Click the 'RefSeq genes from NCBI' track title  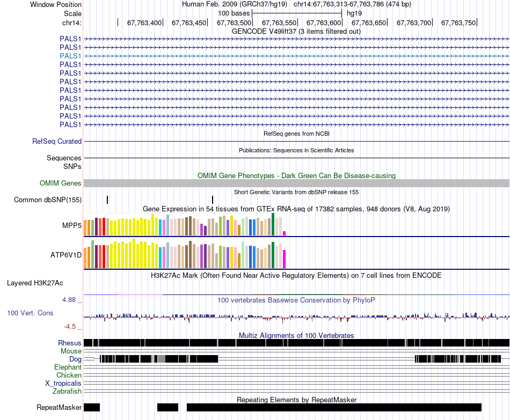coord(296,134)
